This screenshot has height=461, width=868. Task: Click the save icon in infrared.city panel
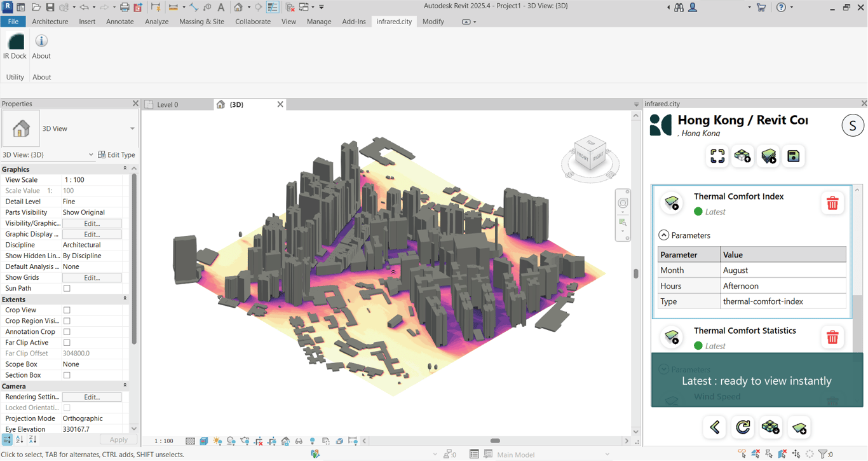[x=793, y=156]
